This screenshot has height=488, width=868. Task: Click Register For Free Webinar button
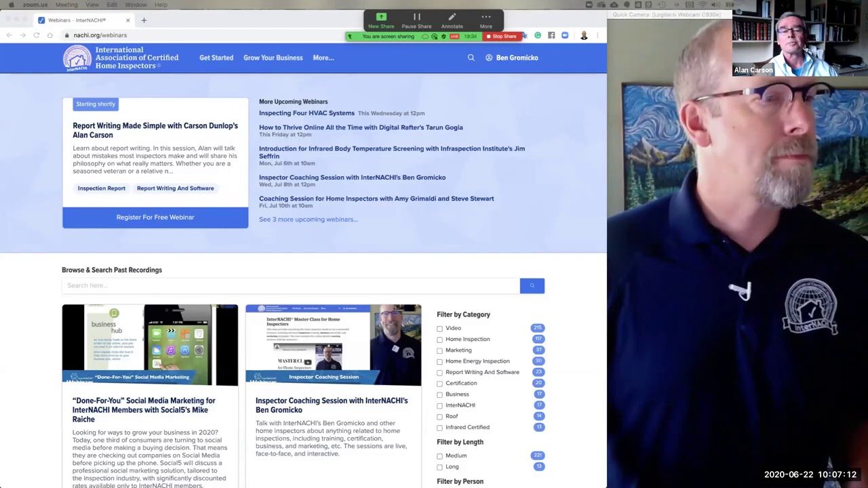point(155,218)
